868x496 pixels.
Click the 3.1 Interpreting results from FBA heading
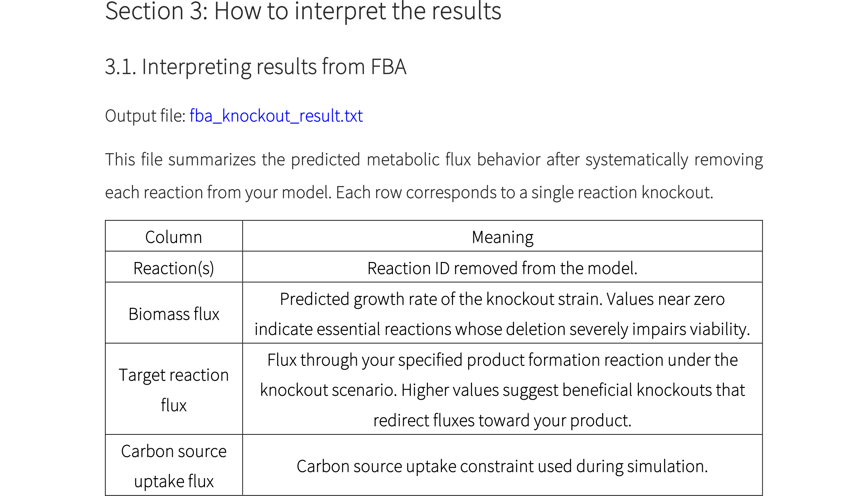tap(255, 66)
